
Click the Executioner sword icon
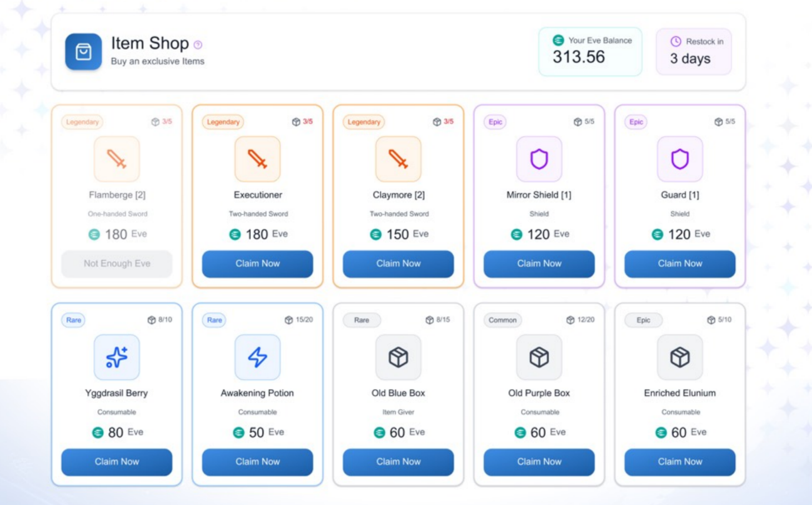click(257, 159)
